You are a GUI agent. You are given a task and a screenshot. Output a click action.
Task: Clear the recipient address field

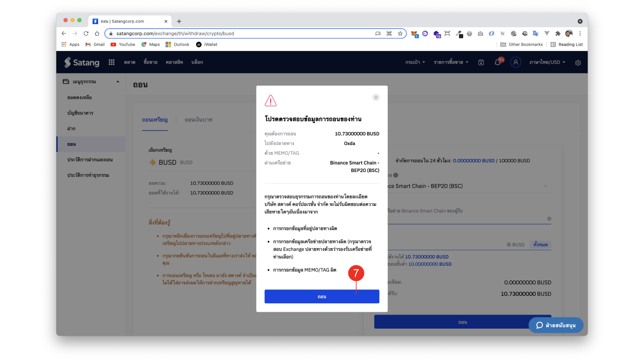[549, 219]
